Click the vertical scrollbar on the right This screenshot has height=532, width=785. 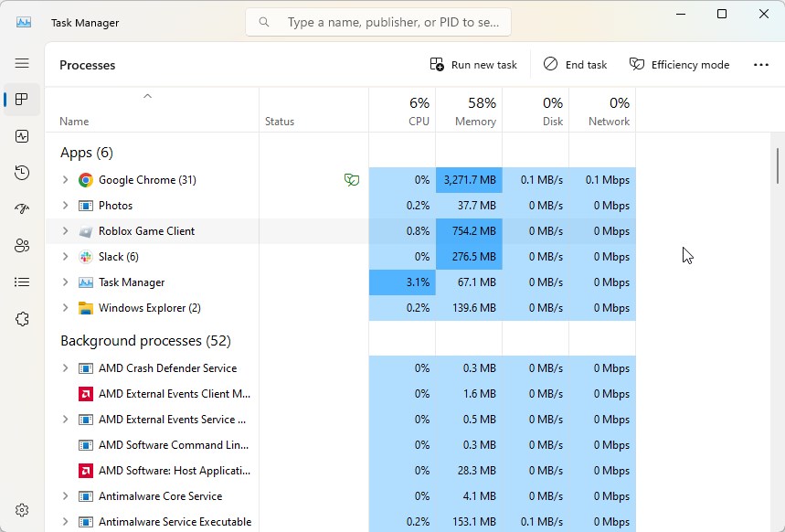coord(778,165)
